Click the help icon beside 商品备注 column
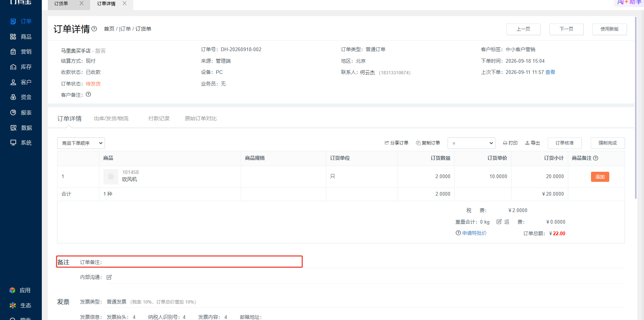This screenshot has width=644, height=320. tap(595, 158)
